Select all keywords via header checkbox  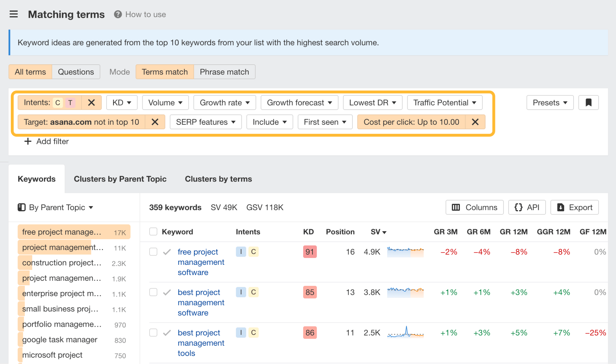pyautogui.click(x=153, y=231)
